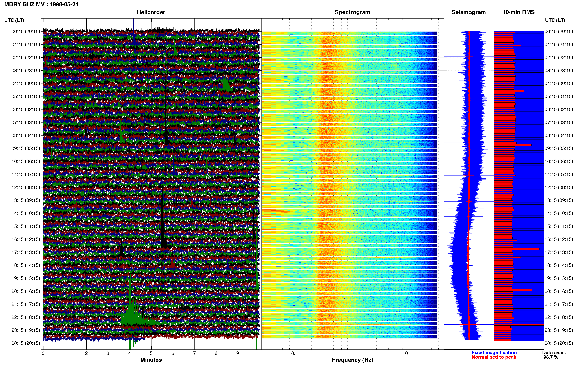Click the 'Normalised to peak' legend text
This screenshot has width=588, height=368.
pyautogui.click(x=494, y=357)
